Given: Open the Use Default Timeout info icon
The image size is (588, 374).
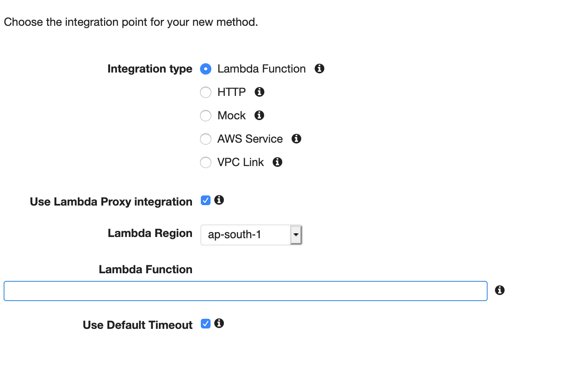Looking at the screenshot, I should [219, 323].
